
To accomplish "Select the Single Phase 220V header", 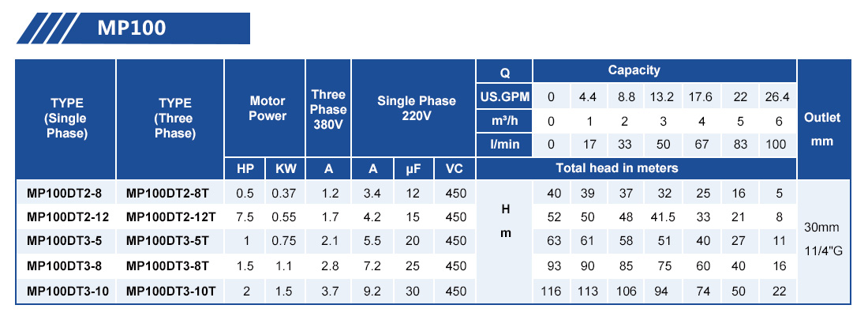I will click(416, 108).
